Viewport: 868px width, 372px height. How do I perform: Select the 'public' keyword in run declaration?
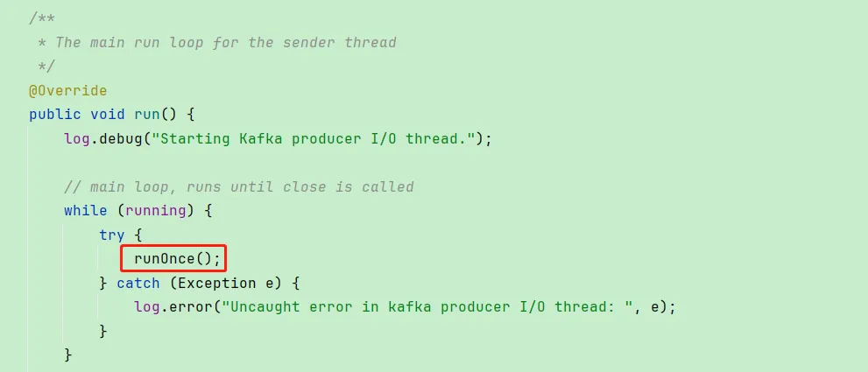pyautogui.click(x=55, y=115)
